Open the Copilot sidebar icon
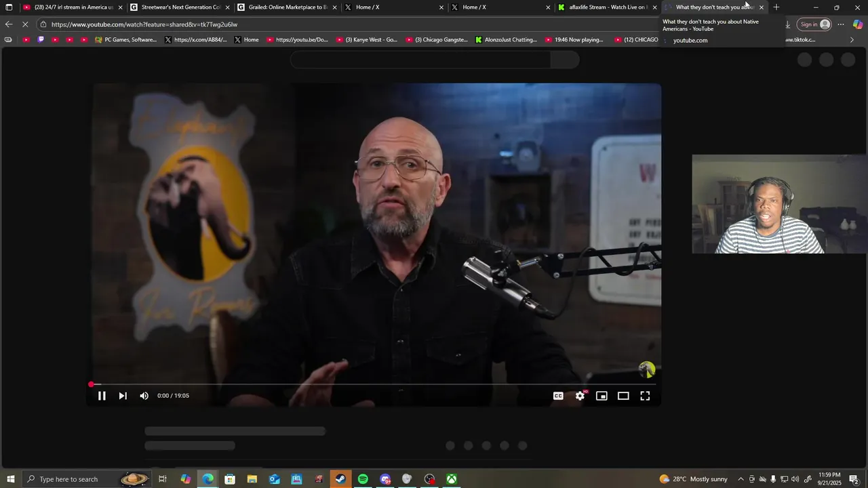 (858, 24)
